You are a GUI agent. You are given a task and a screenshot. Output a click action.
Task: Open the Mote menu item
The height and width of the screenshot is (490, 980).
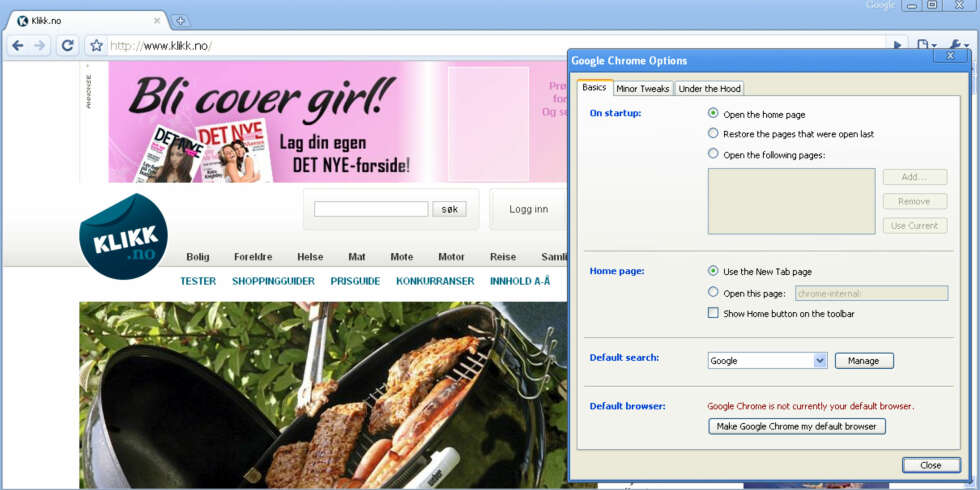[402, 257]
